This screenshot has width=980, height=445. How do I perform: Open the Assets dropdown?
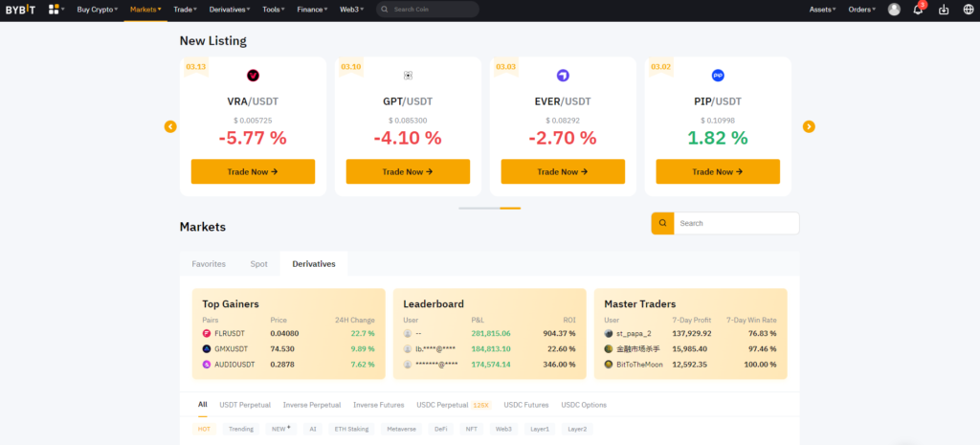click(822, 10)
